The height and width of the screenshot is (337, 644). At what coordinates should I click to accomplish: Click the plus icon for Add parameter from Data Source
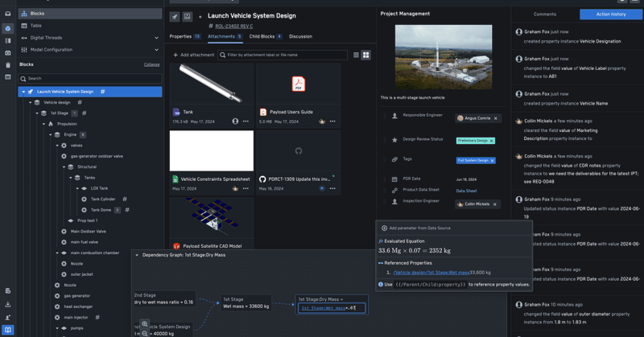point(385,228)
